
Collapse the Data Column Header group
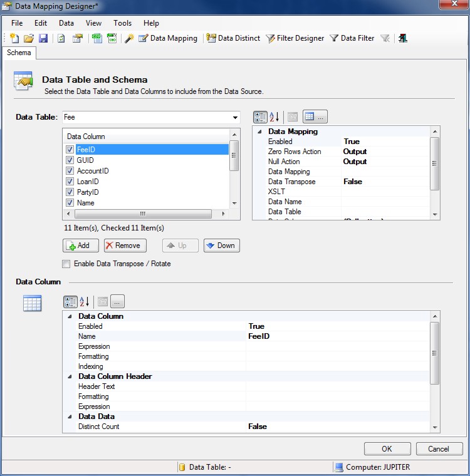pyautogui.click(x=70, y=376)
